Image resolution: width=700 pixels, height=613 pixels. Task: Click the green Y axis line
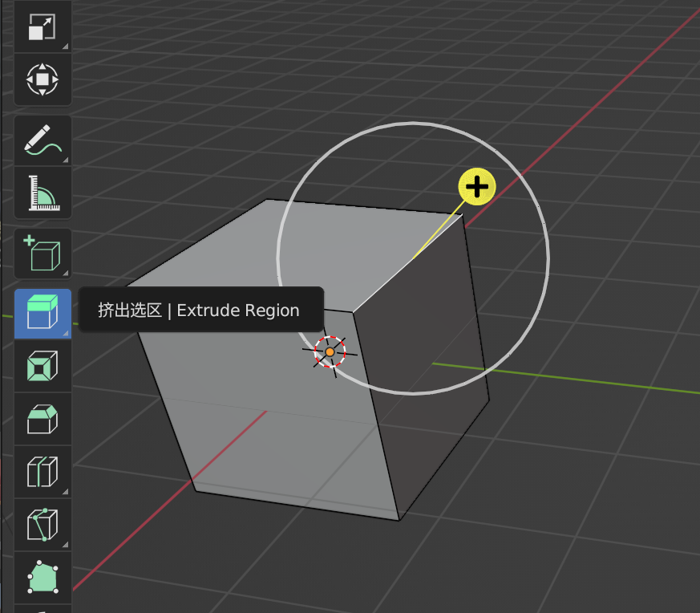(x=577, y=379)
